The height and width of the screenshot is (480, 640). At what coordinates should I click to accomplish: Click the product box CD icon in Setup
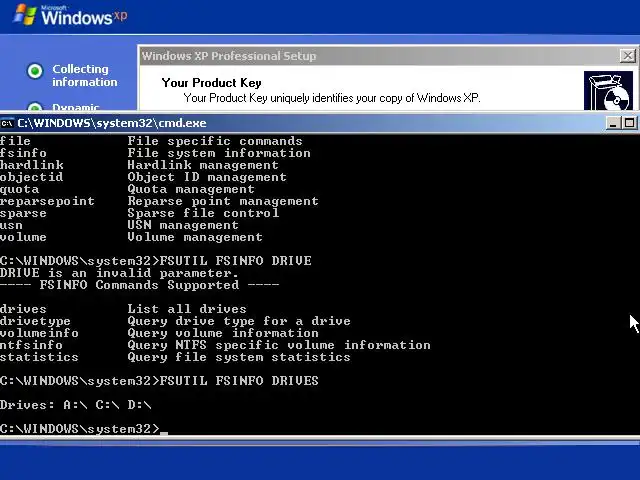coord(608,91)
